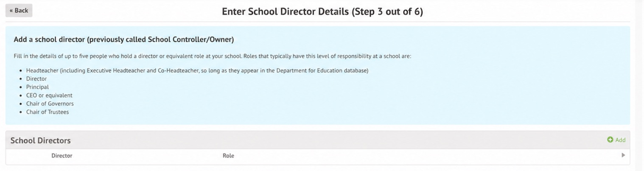
Task: Click the green Add text link
Action: coord(620,140)
